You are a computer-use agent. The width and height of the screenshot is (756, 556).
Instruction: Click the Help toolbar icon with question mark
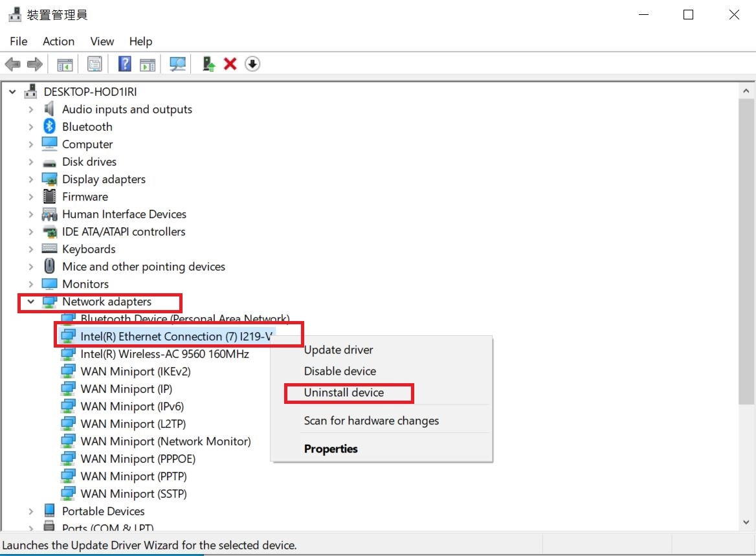pyautogui.click(x=125, y=64)
